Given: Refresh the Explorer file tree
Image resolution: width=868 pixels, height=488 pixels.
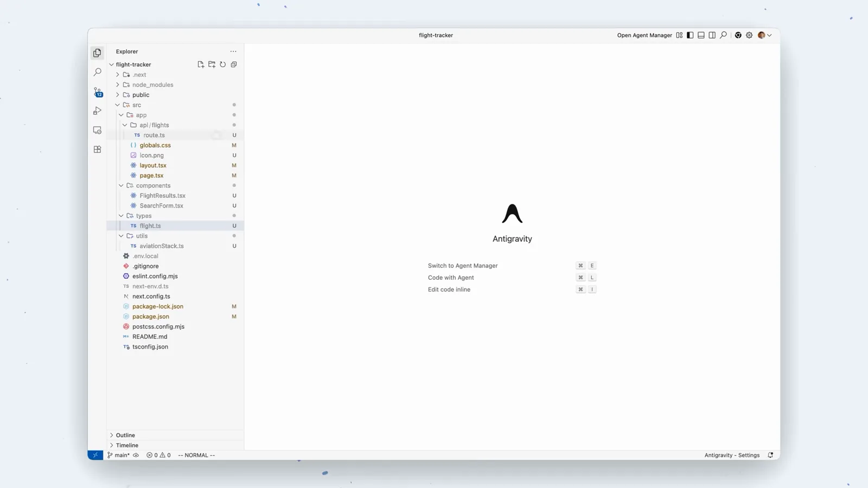Looking at the screenshot, I should click(x=222, y=65).
